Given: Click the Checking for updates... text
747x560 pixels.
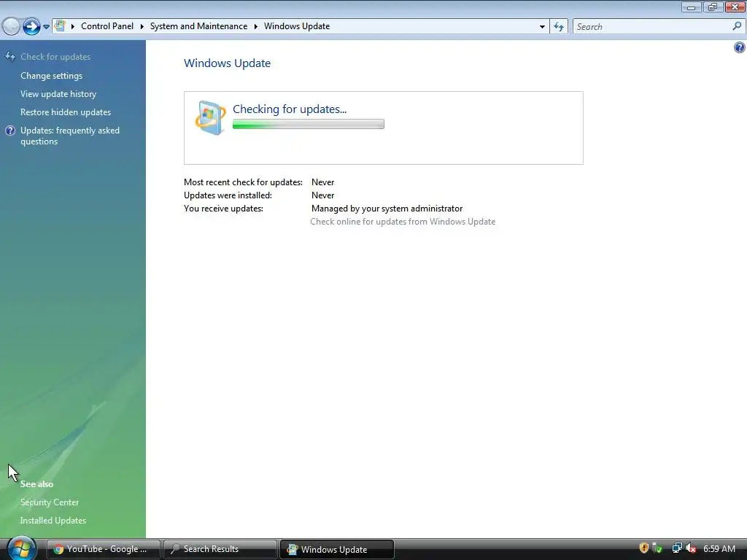Looking at the screenshot, I should click(290, 109).
